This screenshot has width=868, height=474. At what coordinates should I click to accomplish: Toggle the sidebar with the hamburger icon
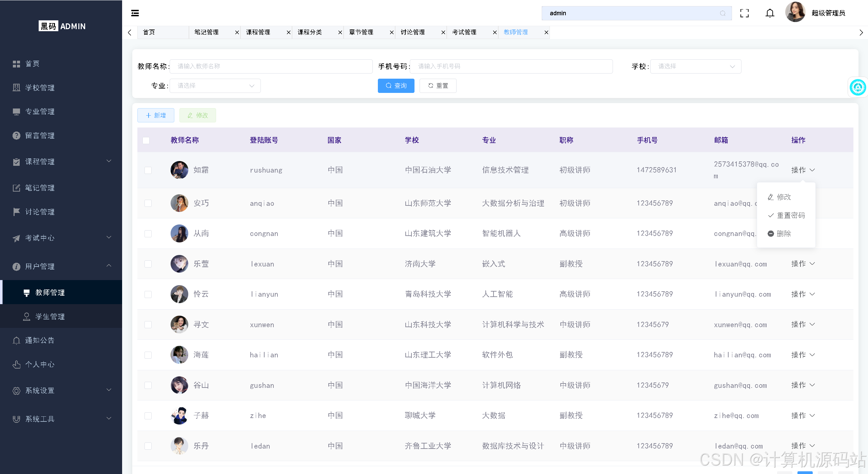pyautogui.click(x=135, y=13)
